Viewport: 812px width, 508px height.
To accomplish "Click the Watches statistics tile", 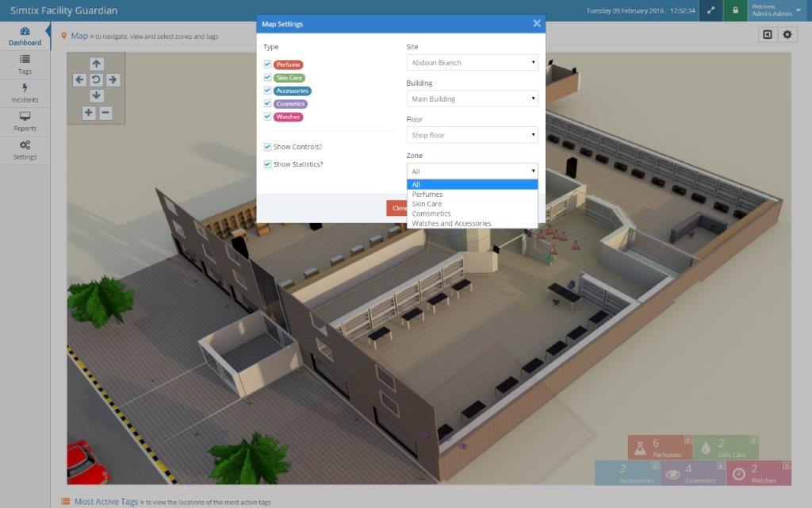I will [x=758, y=473].
